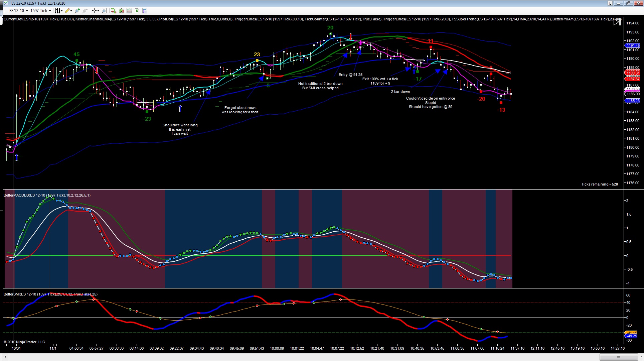Click the blue -49.25 SMI value marker
This screenshot has height=361, width=644.
(x=631, y=336)
